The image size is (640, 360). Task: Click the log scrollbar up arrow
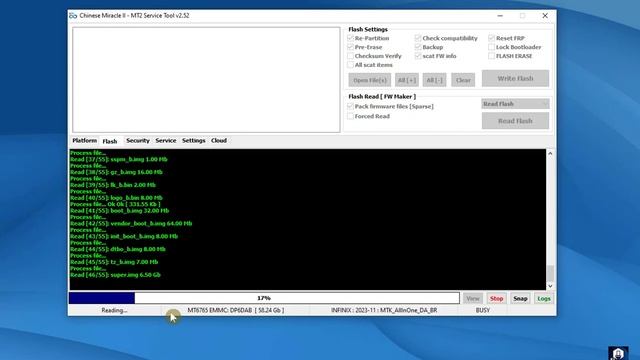tap(550, 153)
